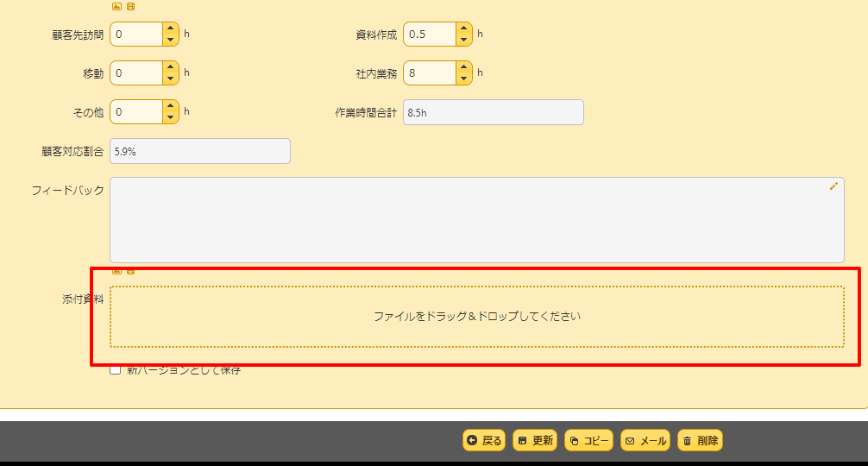Decrease the 移動 hours with down arrow
The height and width of the screenshot is (466, 868).
171,79
